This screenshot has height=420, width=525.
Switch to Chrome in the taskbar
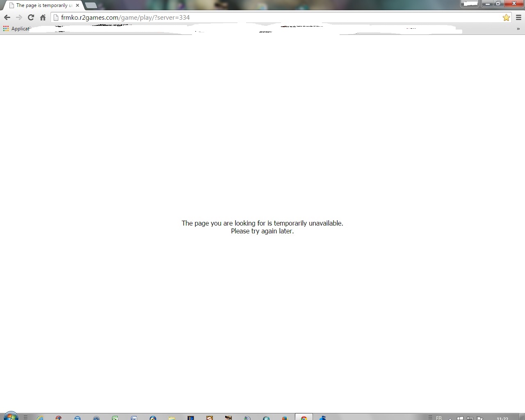[304, 418]
